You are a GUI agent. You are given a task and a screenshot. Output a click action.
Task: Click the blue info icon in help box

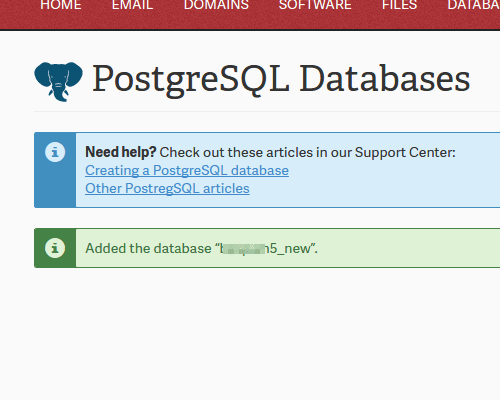(x=55, y=152)
